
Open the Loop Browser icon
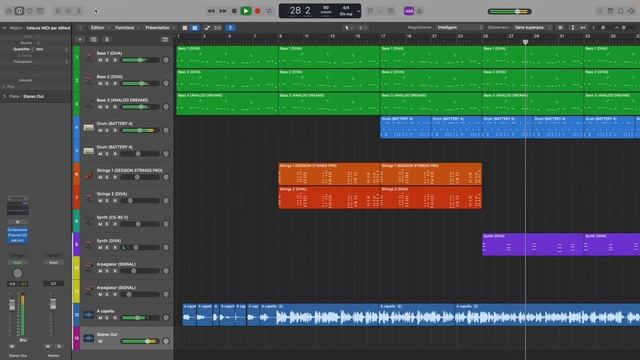621,11
